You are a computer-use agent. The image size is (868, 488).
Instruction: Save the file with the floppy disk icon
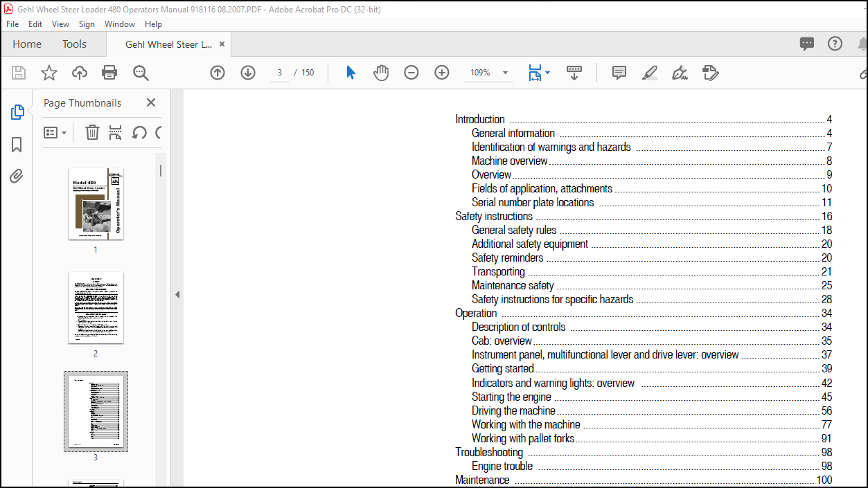click(x=19, y=73)
